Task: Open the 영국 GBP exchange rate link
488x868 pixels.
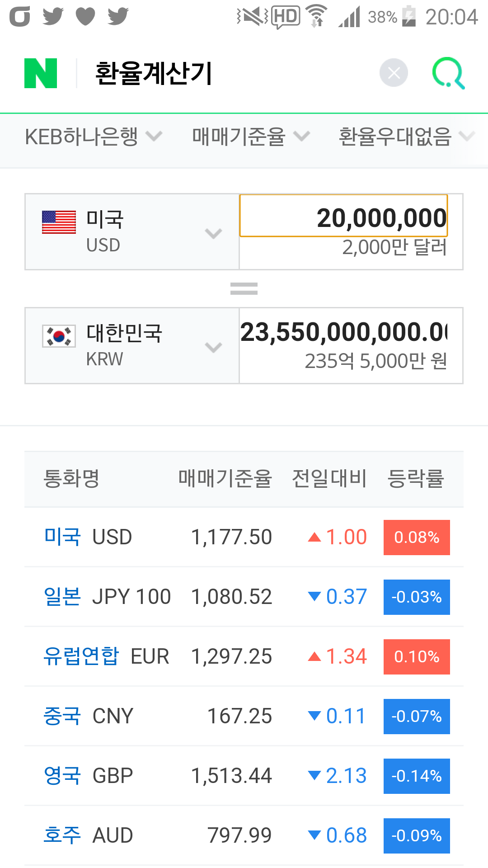Action: pyautogui.click(x=62, y=776)
